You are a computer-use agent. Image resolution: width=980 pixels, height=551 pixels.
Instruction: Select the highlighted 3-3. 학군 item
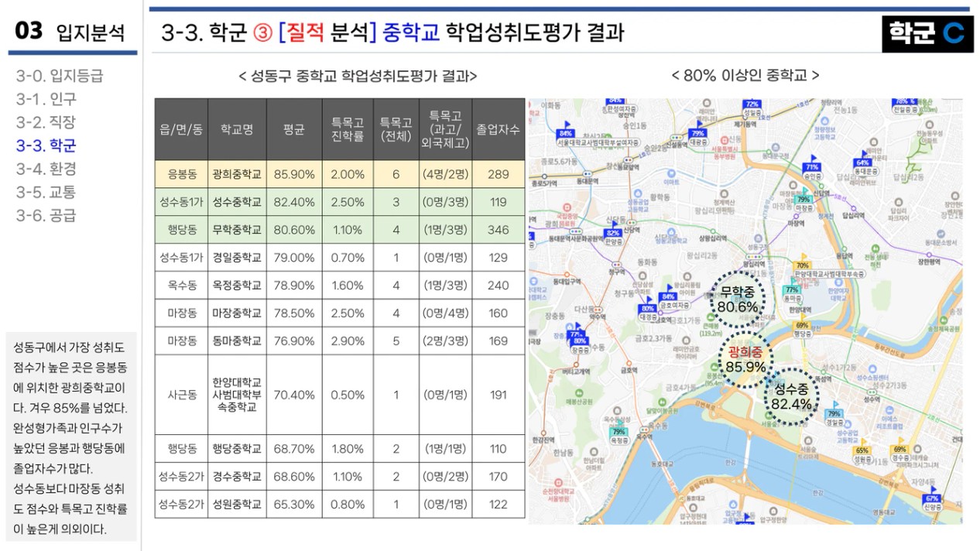point(46,145)
